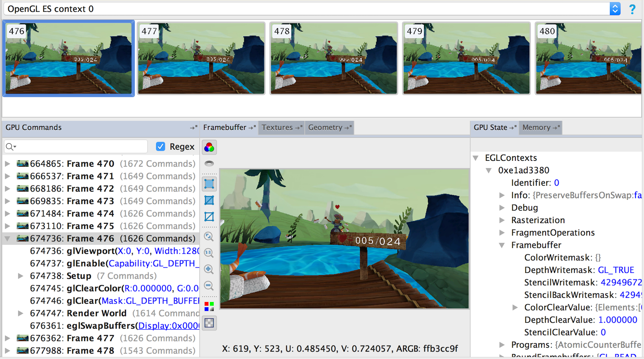Zoom framebuffer to actual size
This screenshot has width=644, height=359.
tap(209, 253)
